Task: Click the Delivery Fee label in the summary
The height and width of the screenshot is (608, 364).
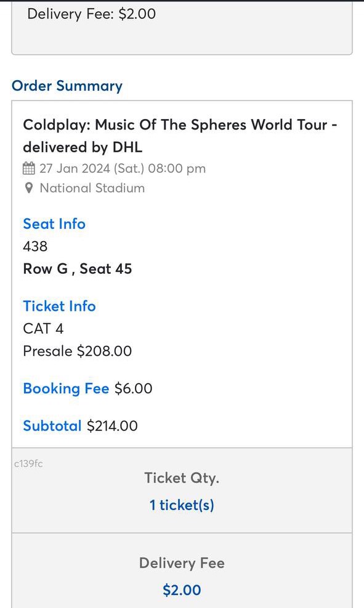Action: [x=182, y=563]
